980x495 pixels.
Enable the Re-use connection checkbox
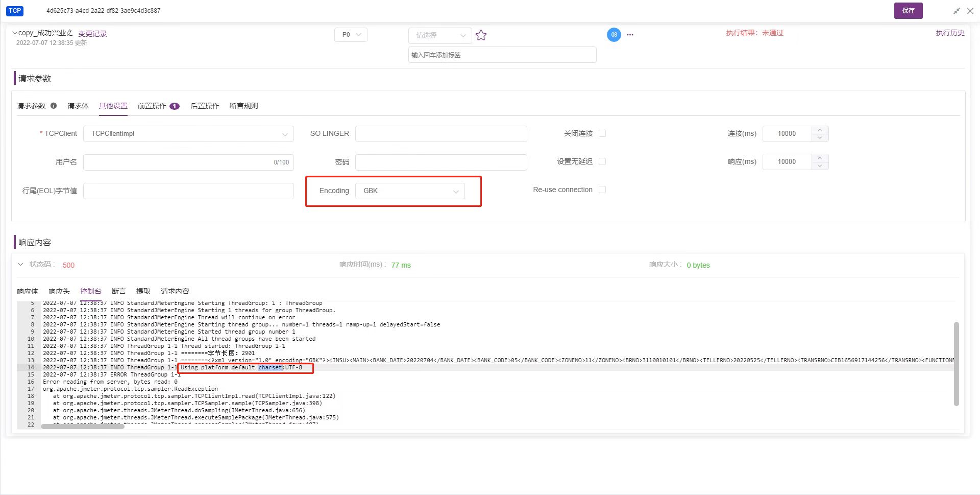[x=602, y=190]
